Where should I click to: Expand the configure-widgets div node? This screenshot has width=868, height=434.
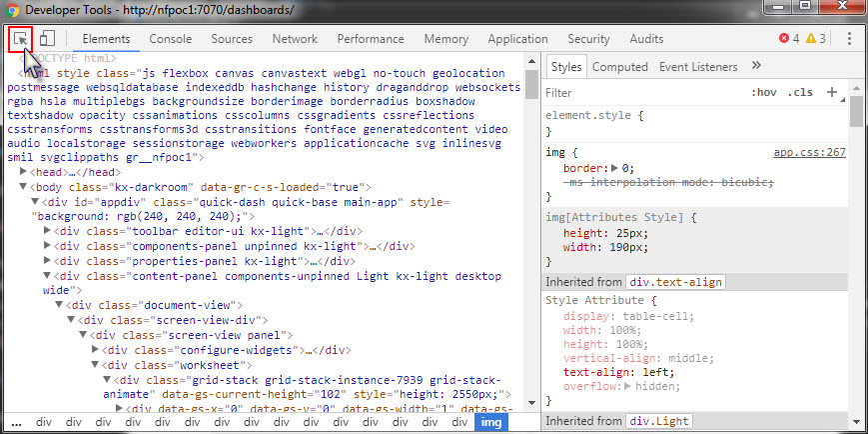point(95,351)
